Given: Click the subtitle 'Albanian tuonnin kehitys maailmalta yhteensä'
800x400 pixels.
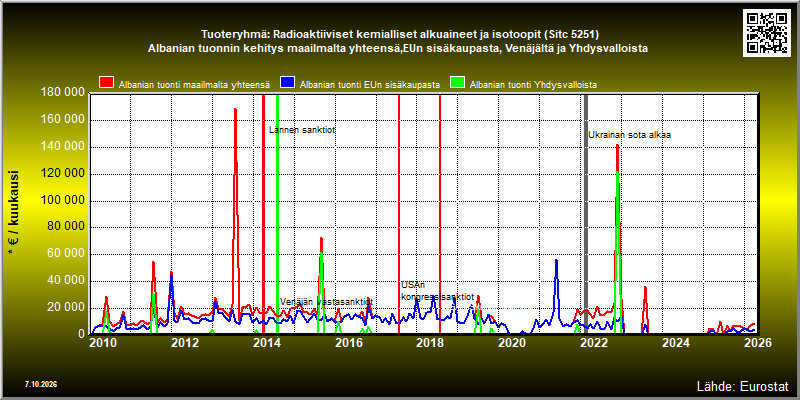Looking at the screenshot, I should [x=398, y=49].
